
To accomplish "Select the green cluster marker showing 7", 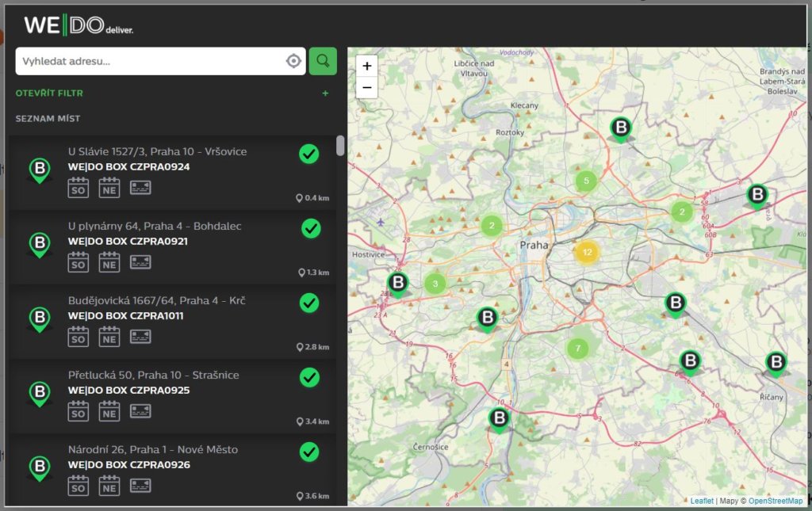I will click(578, 348).
